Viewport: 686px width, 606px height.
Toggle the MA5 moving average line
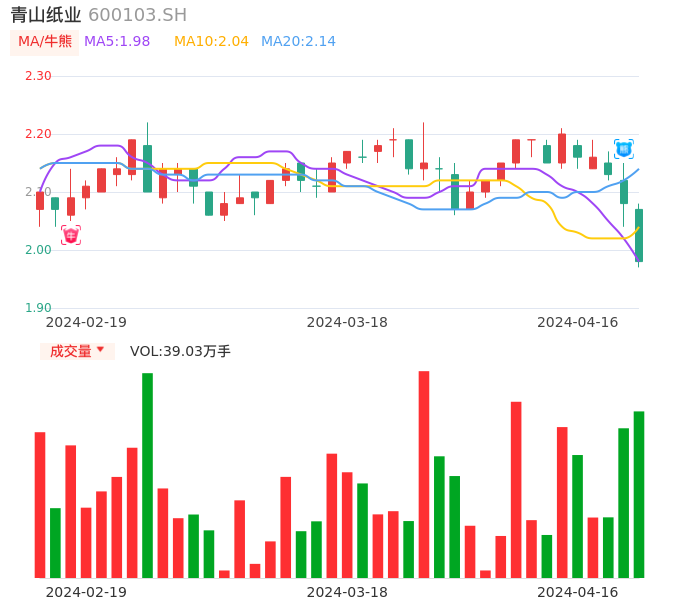click(x=117, y=42)
